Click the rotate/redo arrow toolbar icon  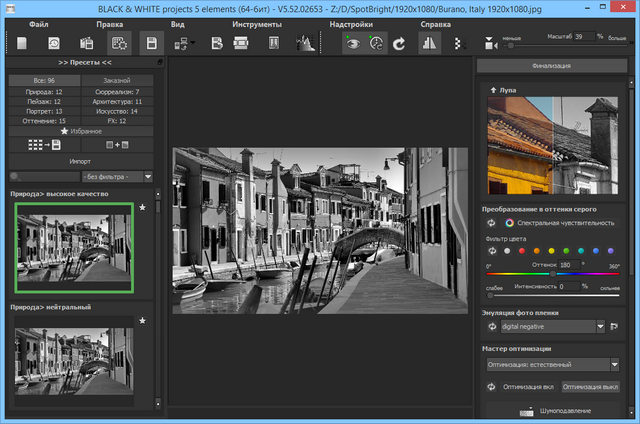tap(400, 43)
